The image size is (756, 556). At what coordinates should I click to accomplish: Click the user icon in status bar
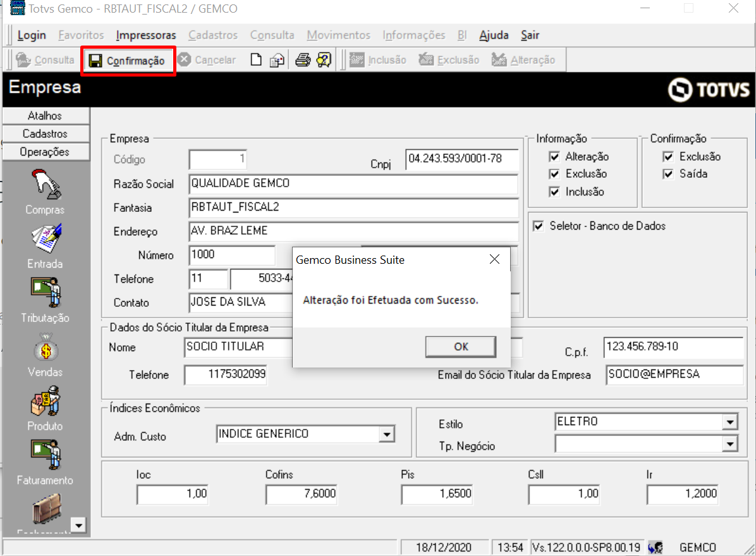[x=655, y=547]
